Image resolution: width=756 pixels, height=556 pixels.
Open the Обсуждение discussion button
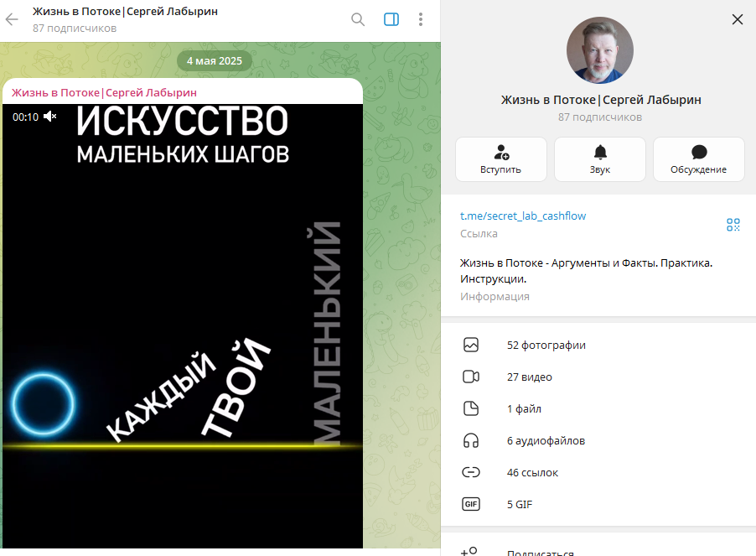coord(699,159)
